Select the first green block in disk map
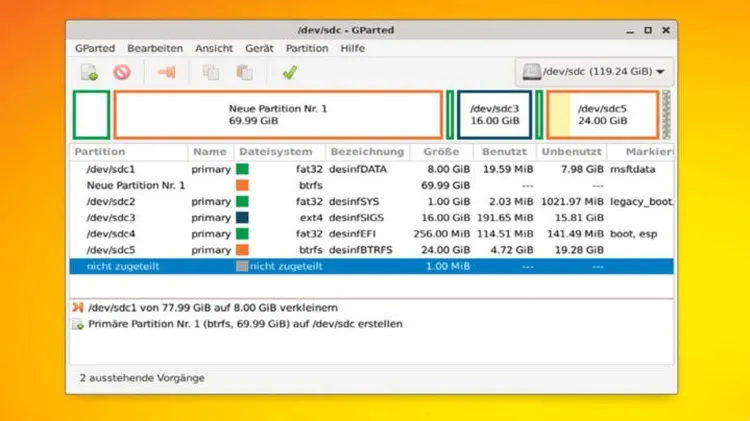 click(91, 115)
